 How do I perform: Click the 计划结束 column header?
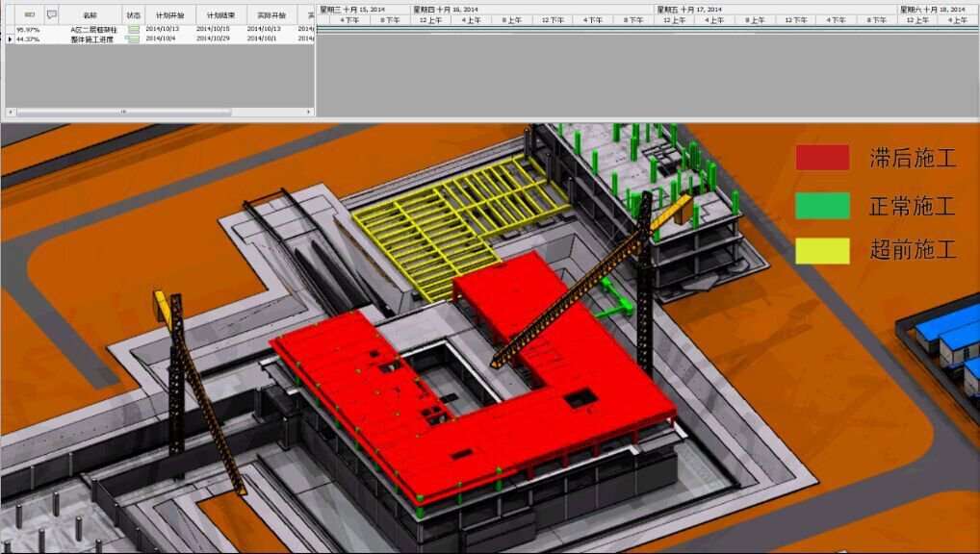tap(220, 15)
